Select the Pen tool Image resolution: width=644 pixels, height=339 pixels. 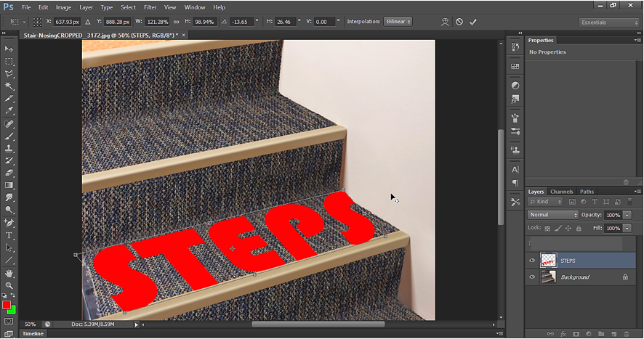[x=9, y=223]
